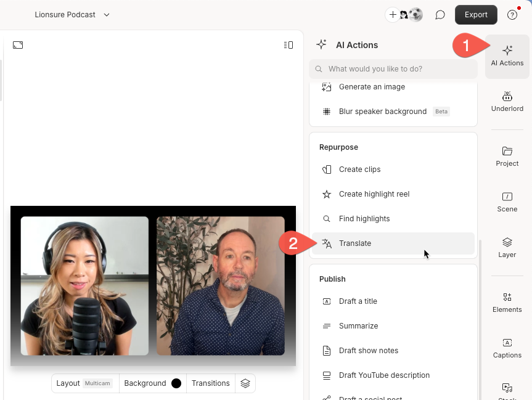Viewport: 532px width, 400px height.
Task: Select Create clips action
Action: [x=393, y=169]
